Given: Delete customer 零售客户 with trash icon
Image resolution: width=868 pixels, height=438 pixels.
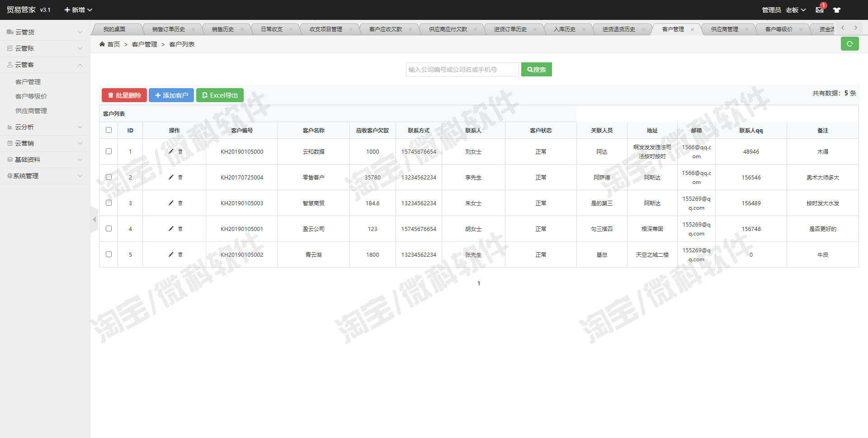Looking at the screenshot, I should pyautogui.click(x=180, y=177).
